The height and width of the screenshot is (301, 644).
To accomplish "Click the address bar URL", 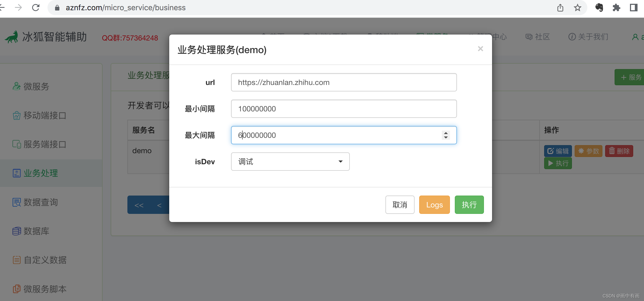I will [126, 8].
